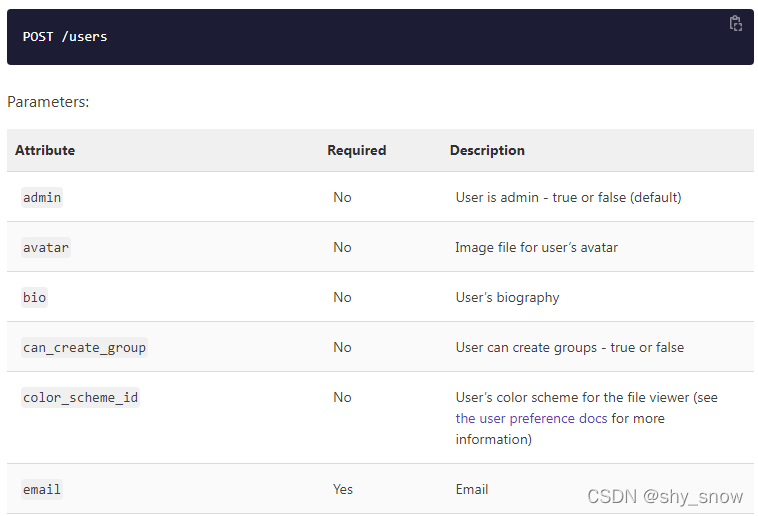The width and height of the screenshot is (758, 516).
Task: Open the user preference docs link
Action: point(531,418)
